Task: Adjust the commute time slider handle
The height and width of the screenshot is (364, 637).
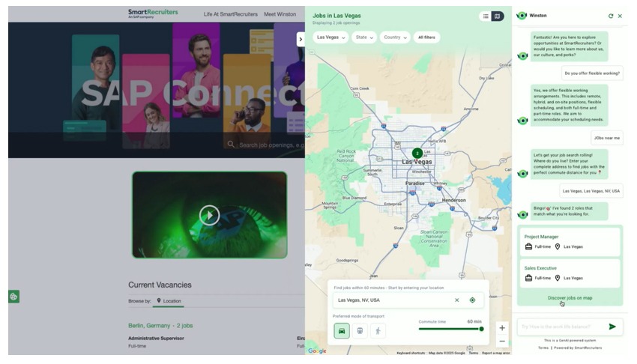Action: 481,329
